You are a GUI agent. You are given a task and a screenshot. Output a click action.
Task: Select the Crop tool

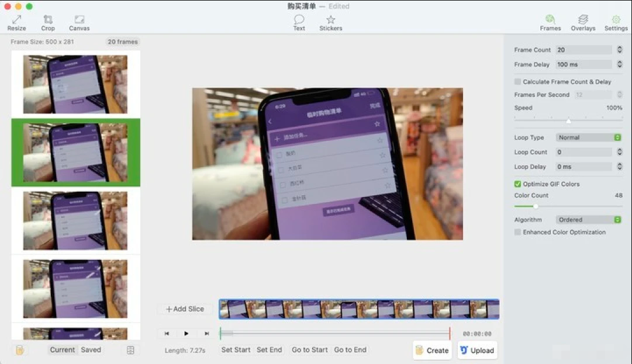click(x=48, y=23)
